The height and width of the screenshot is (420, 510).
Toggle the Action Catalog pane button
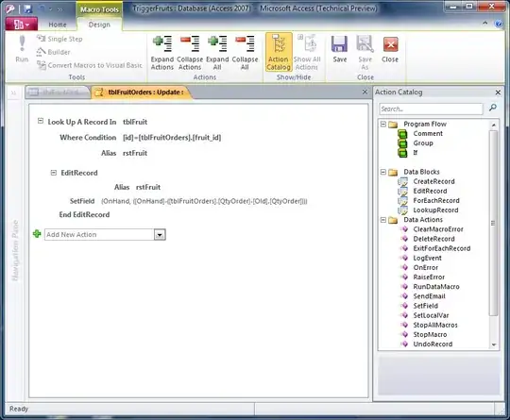279,52
